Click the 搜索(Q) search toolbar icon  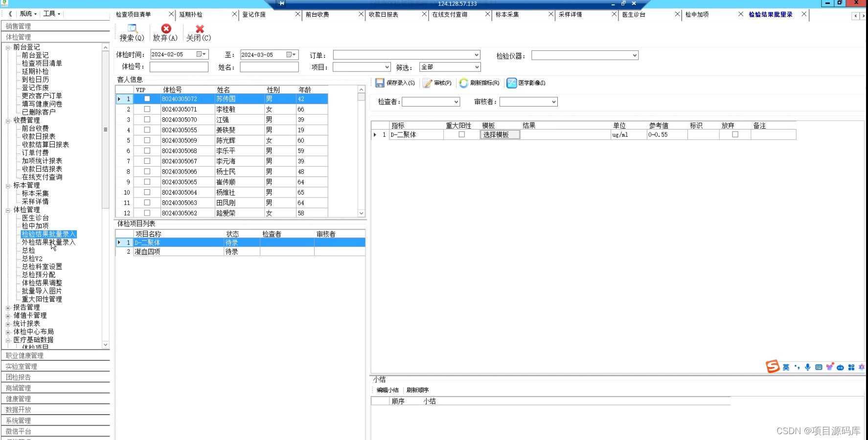coord(132,28)
